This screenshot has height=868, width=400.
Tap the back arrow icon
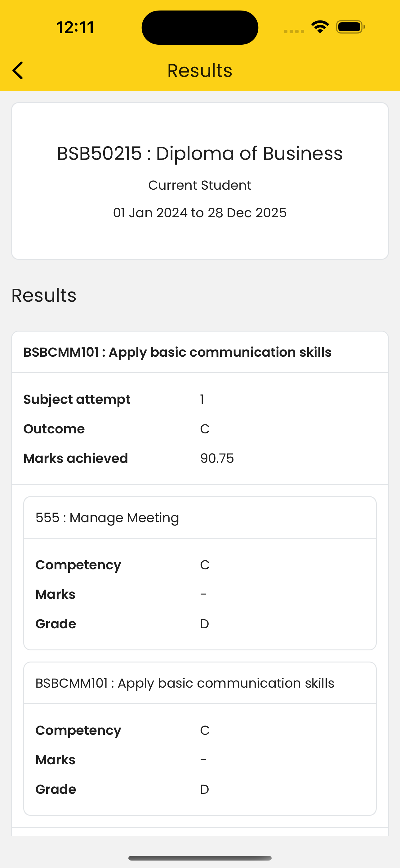point(17,70)
